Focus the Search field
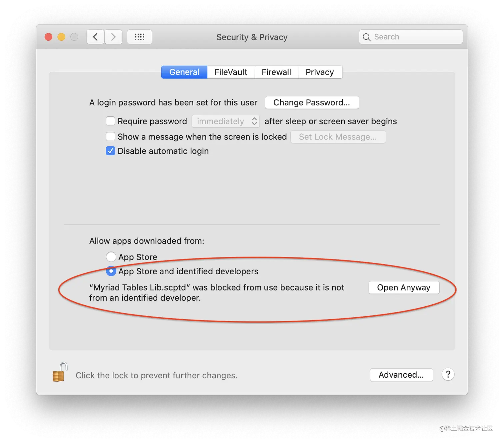The height and width of the screenshot is (443, 504). [411, 37]
